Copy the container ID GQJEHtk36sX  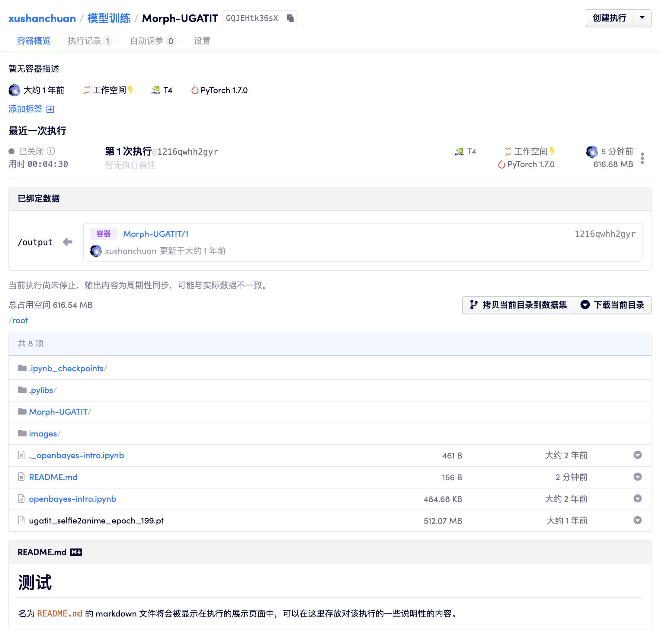290,18
